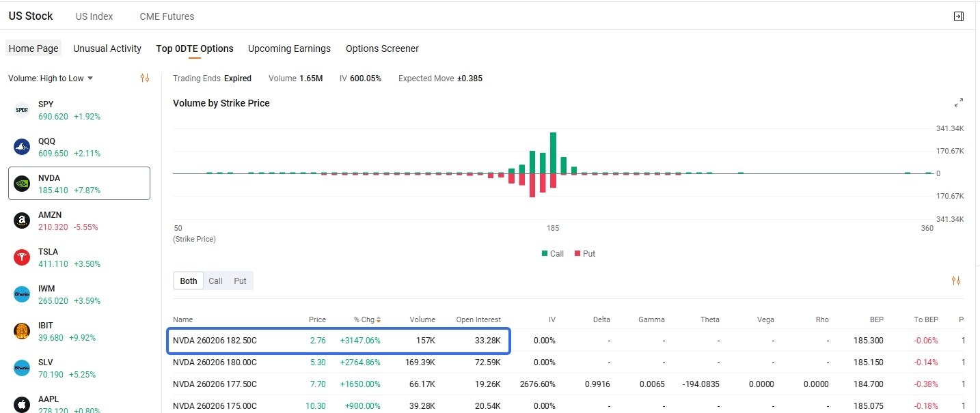Click the AMZN logo icon
The image size is (980, 413).
(x=22, y=220)
